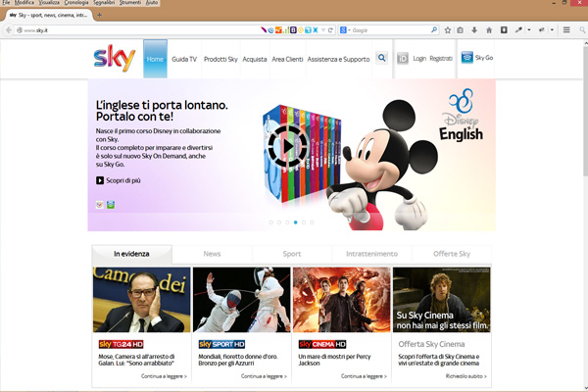Image resolution: width=588 pixels, height=392 pixels.
Task: Click the Disney English logo
Action: tap(461, 115)
